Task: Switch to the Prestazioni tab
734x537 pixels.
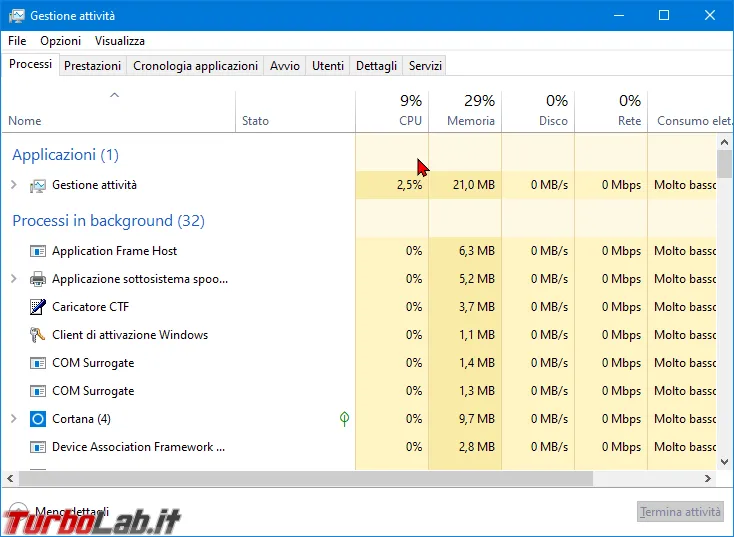Action: (92, 66)
